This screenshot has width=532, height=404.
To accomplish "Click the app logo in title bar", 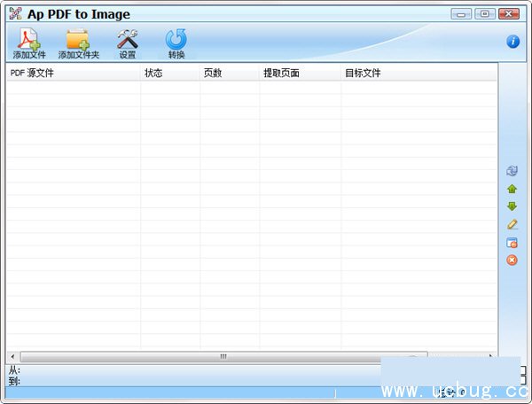I will (16, 13).
